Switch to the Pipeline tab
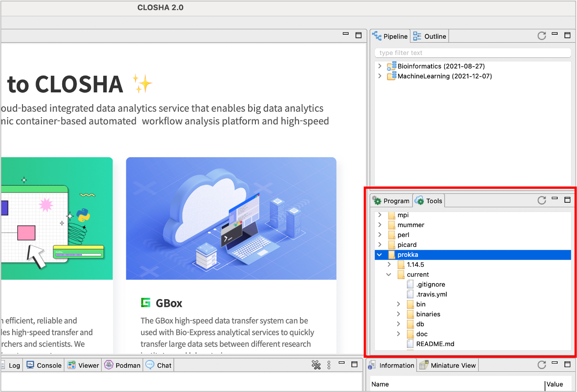 click(390, 36)
